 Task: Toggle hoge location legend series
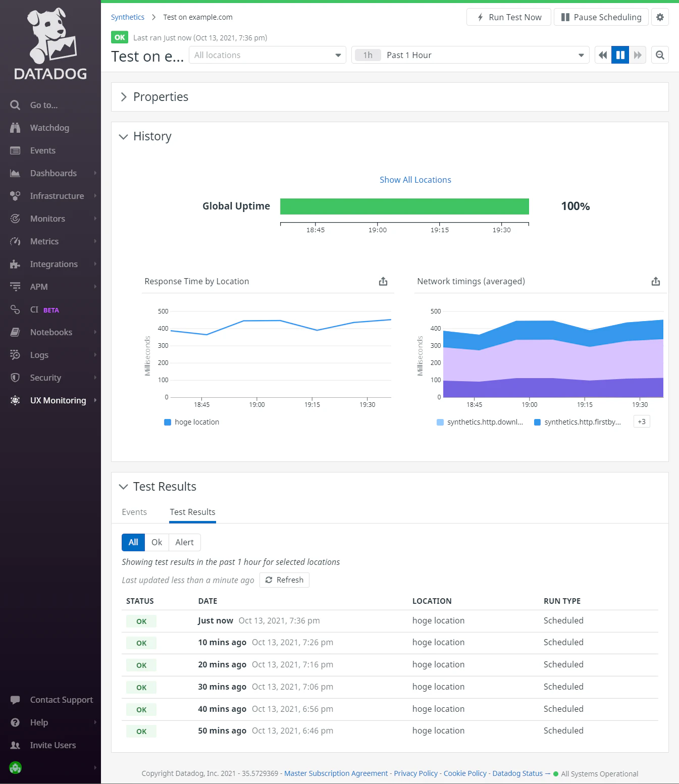(192, 422)
